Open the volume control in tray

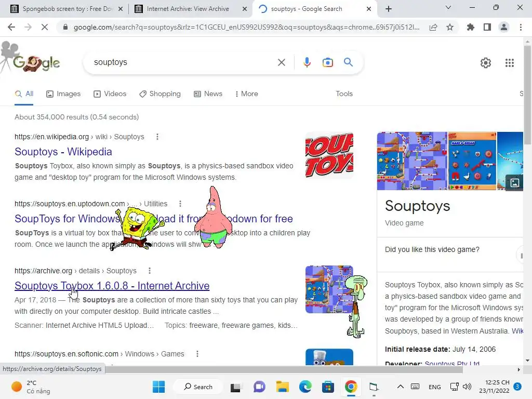(467, 387)
